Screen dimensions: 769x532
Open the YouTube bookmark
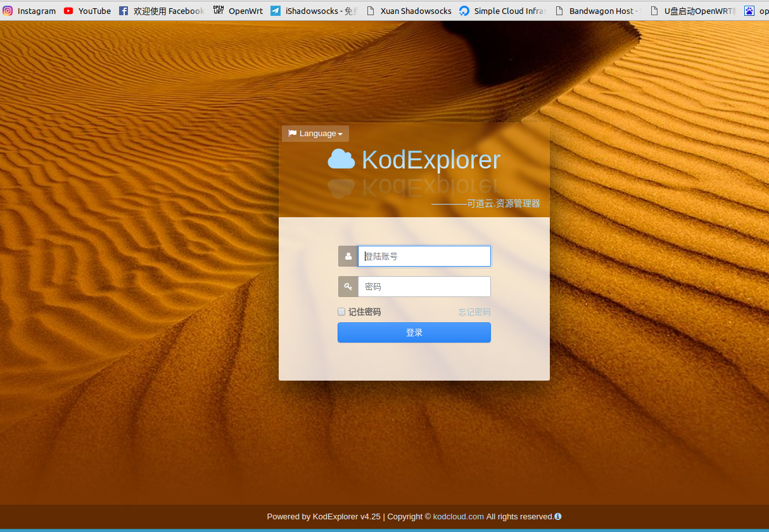(x=87, y=11)
